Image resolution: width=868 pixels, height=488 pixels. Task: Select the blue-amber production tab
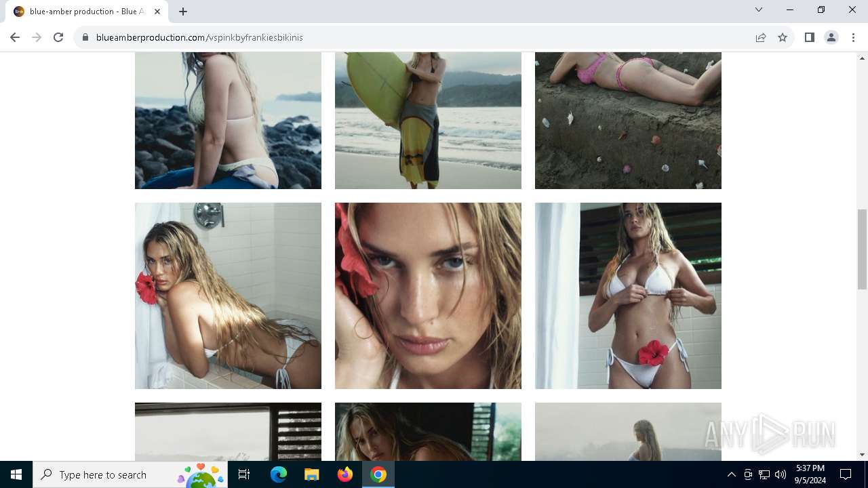pyautogui.click(x=88, y=12)
